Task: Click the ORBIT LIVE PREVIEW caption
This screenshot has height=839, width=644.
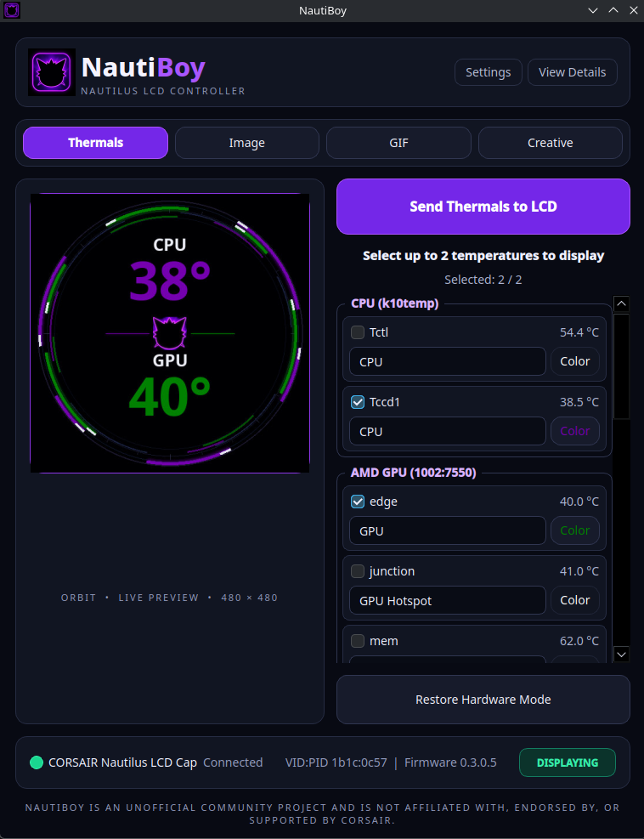Action: point(170,598)
